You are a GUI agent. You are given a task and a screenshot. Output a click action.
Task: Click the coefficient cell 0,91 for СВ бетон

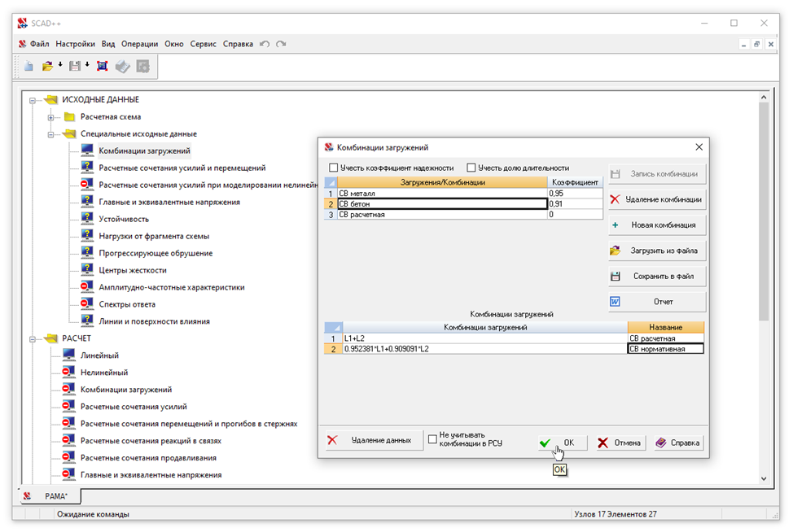(575, 203)
